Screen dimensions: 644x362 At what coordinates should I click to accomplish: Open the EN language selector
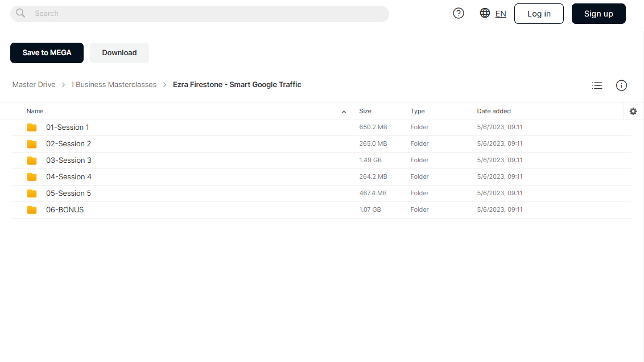coord(501,14)
